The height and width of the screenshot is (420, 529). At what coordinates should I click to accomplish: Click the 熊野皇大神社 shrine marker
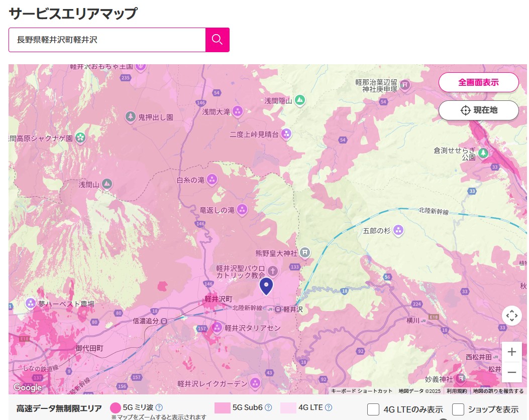click(304, 252)
